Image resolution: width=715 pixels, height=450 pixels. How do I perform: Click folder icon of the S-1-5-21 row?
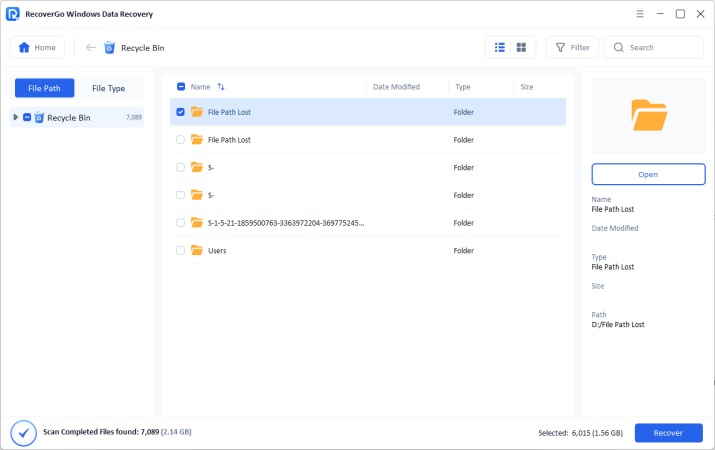[x=197, y=222]
